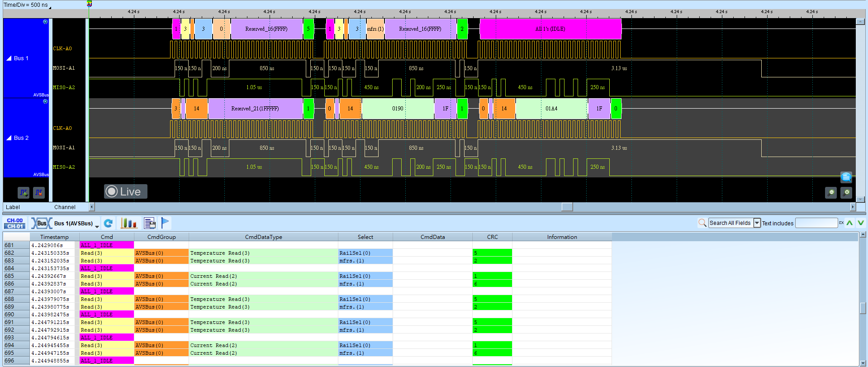The height and width of the screenshot is (367, 868).
Task: Toggle the Live capture button
Action: (x=126, y=191)
